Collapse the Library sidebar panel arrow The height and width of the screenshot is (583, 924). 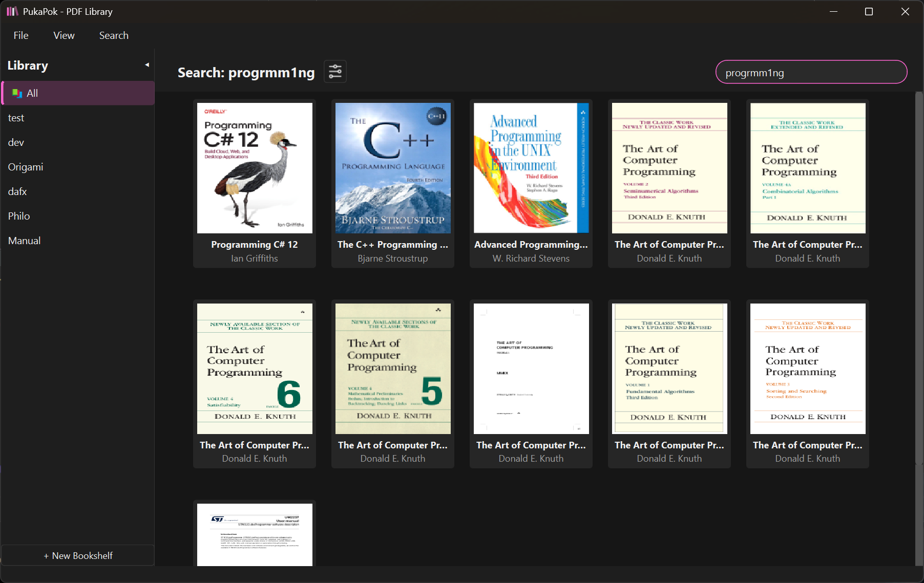[x=147, y=65]
